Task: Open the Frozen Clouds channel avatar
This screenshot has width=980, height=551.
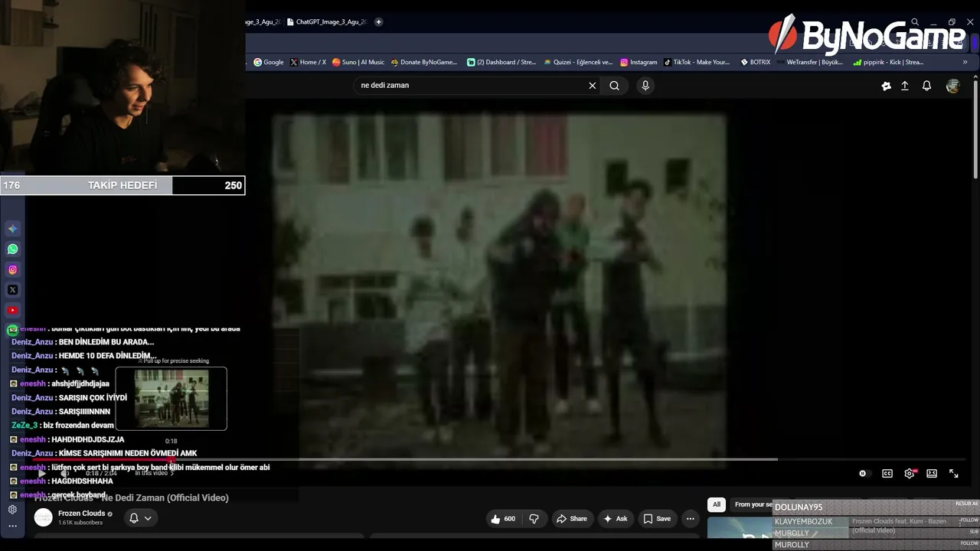Action: (44, 518)
